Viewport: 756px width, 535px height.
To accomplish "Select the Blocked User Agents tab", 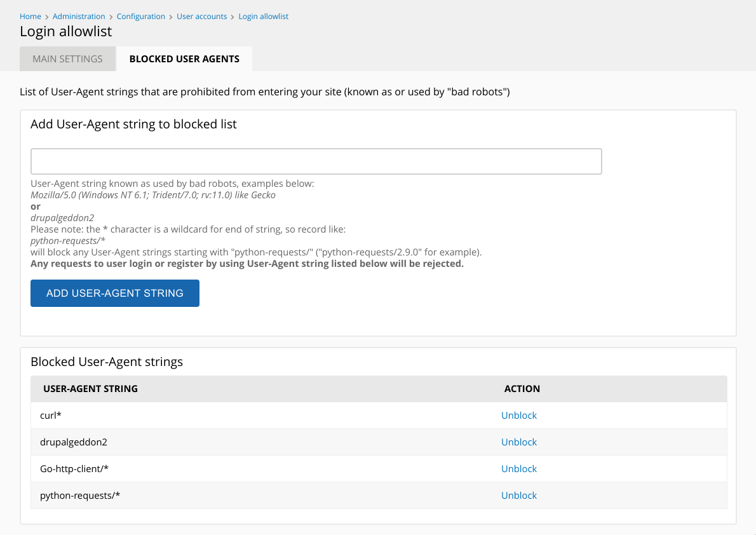I will pos(184,59).
